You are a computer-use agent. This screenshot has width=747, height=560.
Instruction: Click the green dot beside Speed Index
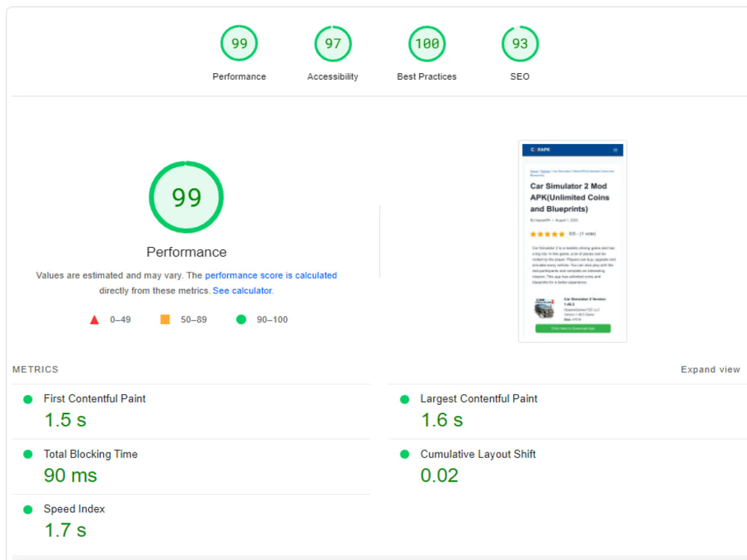tap(28, 509)
